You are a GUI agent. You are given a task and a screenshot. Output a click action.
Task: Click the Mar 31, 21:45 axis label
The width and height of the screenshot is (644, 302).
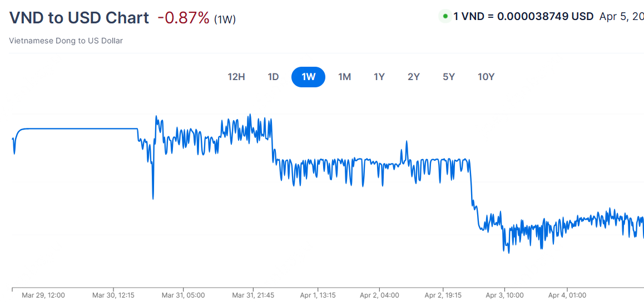click(x=253, y=295)
